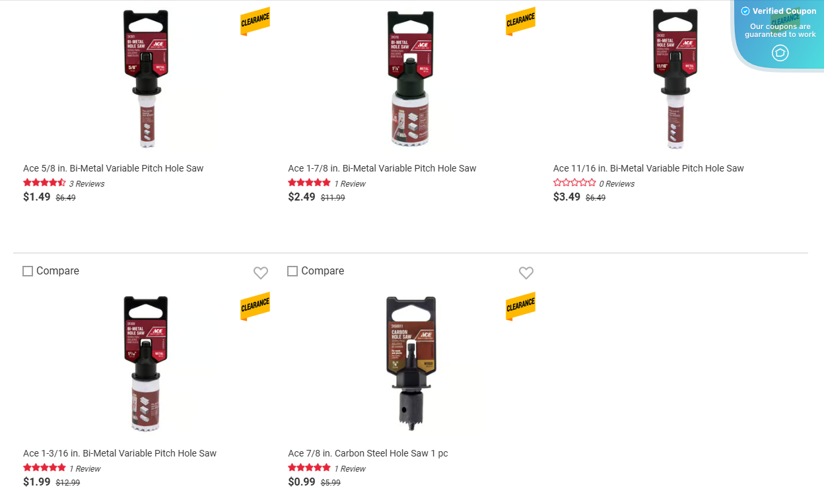Open the Ace 11/16 in. Bi-Metal hole saw title
The image size is (824, 504).
[648, 168]
